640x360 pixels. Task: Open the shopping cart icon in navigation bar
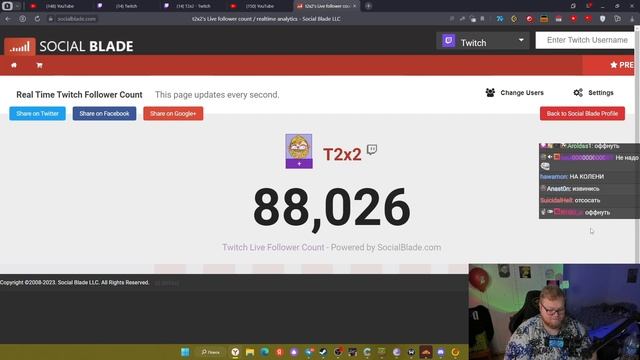click(40, 65)
